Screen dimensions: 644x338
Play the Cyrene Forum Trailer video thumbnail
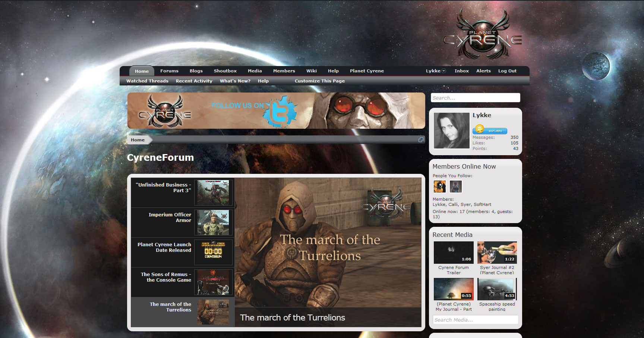tap(454, 253)
